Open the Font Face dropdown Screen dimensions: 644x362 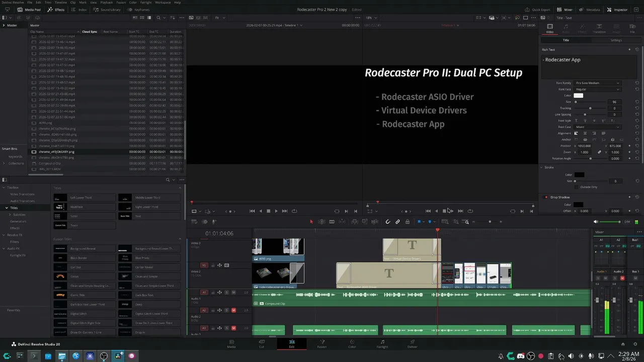click(x=598, y=89)
